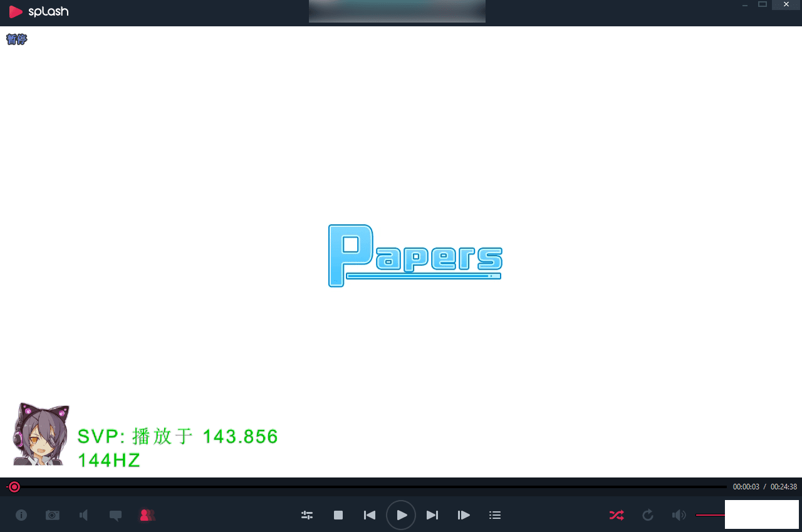This screenshot has height=532, width=802.
Task: Click the seek bar playhead knob
Action: pos(14,487)
